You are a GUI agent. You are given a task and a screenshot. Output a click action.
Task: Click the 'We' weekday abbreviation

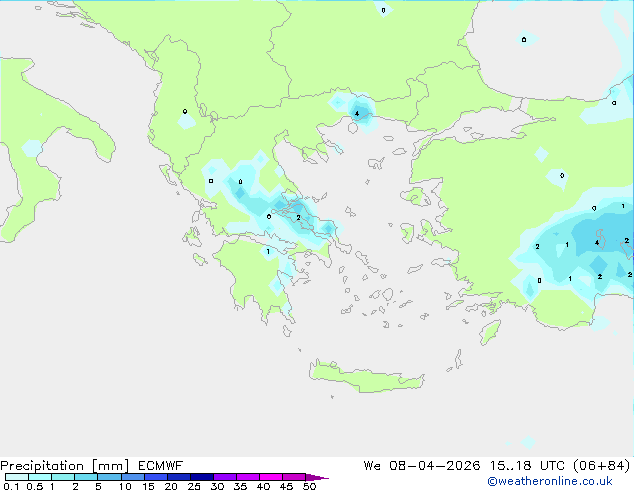click(x=372, y=466)
